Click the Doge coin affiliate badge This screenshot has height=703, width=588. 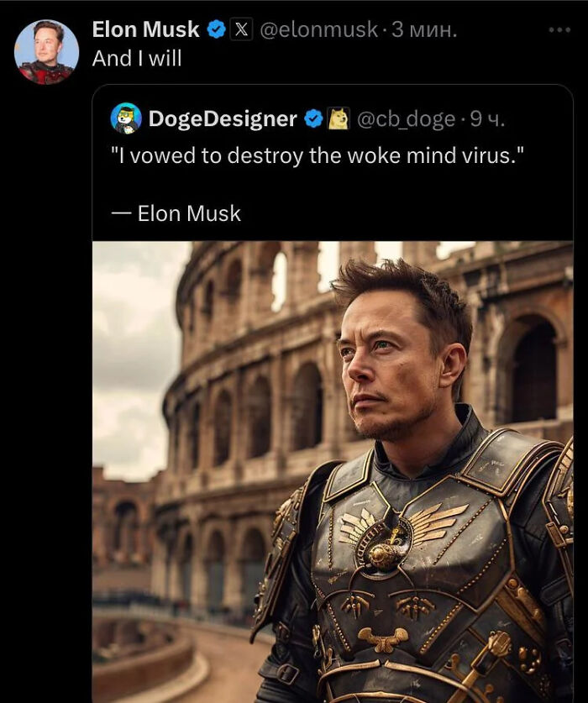(338, 119)
